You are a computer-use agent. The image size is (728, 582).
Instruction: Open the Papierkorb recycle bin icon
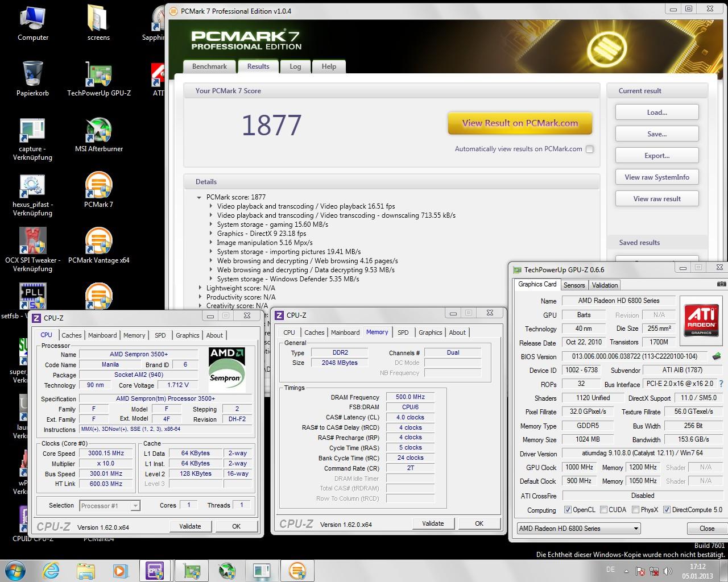32,79
